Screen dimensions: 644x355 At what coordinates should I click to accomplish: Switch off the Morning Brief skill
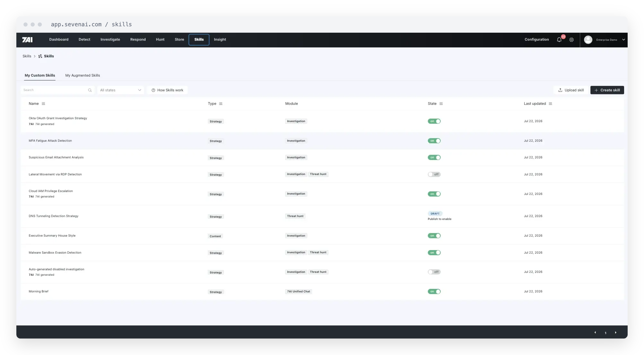[x=434, y=292]
